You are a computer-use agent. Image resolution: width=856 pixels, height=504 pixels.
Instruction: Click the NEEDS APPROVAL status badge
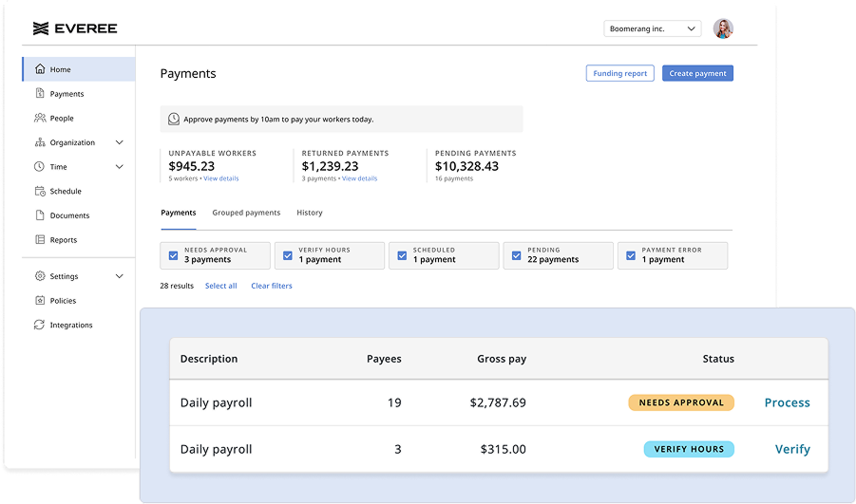coord(681,402)
